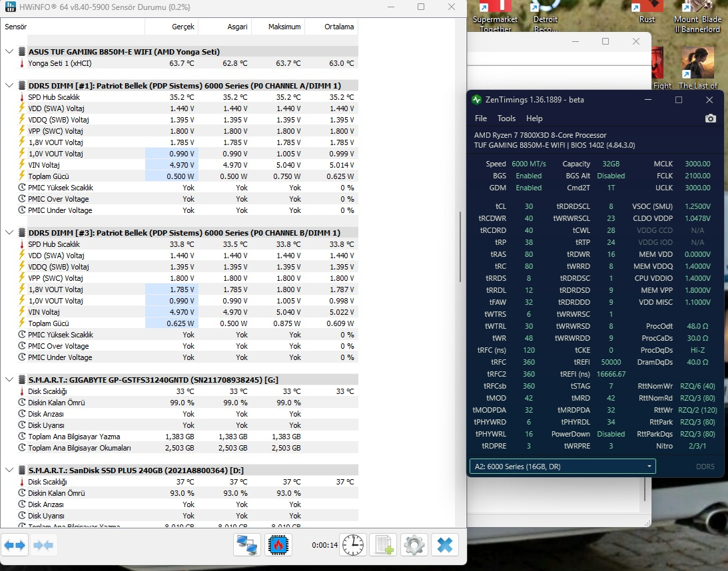Click the log file plus icon
Screen dimensions: 728x571
point(384,545)
